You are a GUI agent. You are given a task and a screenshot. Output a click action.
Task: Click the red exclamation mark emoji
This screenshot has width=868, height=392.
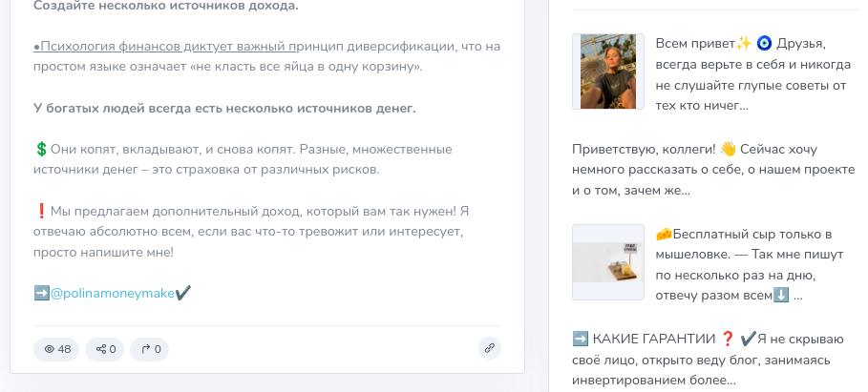(x=41, y=211)
